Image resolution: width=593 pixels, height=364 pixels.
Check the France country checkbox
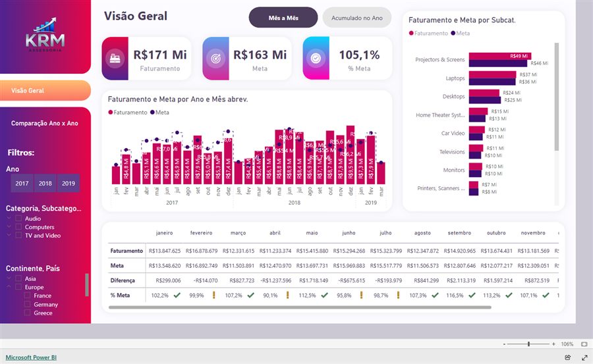coord(27,296)
